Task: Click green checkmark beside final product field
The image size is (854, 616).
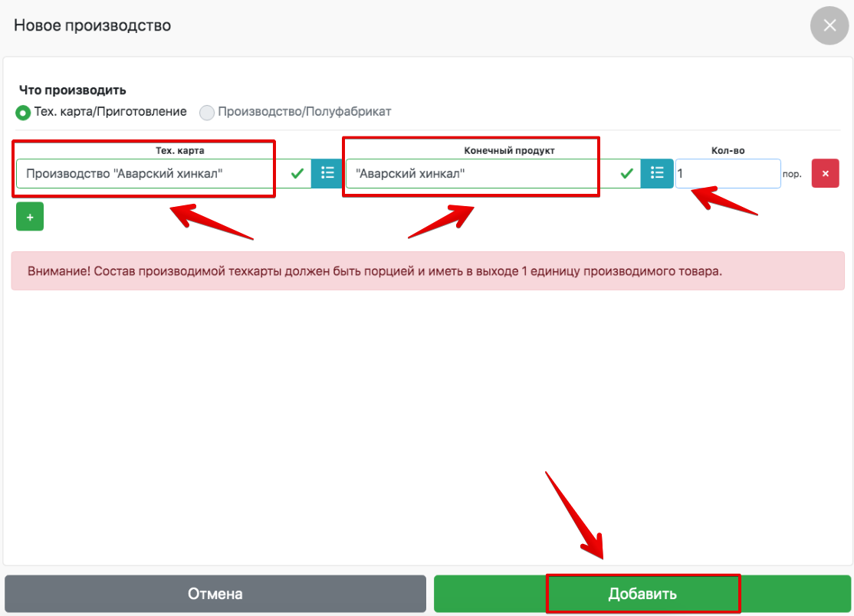Action: click(627, 174)
